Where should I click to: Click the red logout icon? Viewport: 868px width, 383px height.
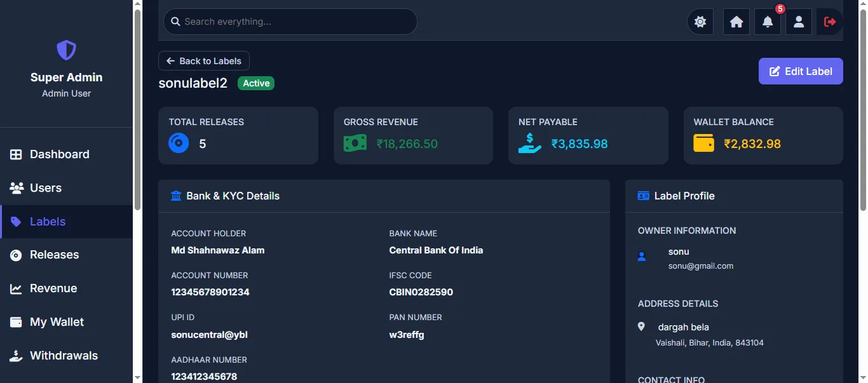(830, 22)
